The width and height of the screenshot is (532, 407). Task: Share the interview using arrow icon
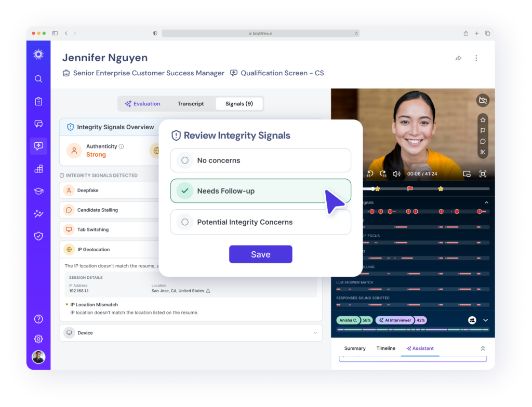(x=458, y=58)
